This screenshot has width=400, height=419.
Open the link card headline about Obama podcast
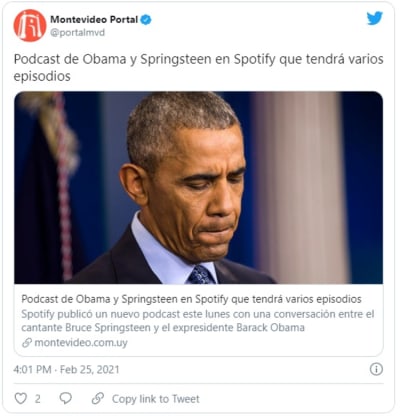pyautogui.click(x=191, y=299)
